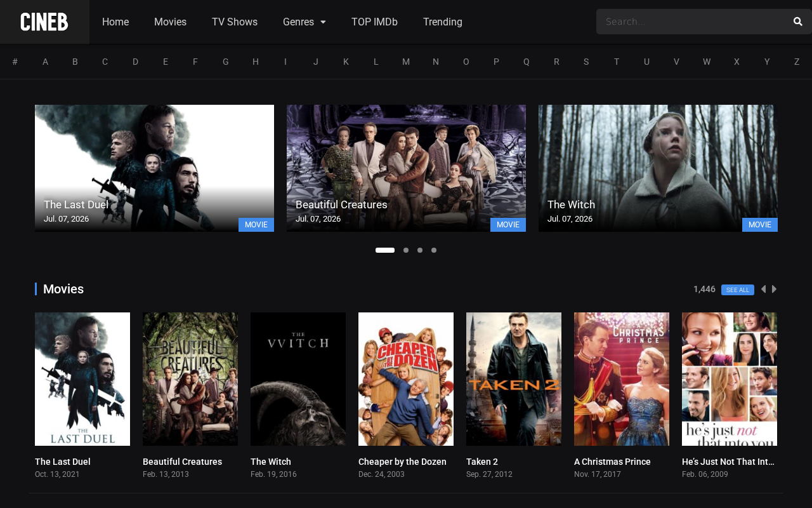The height and width of the screenshot is (508, 812).
Task: Open the Taken 2 poster
Action: (x=514, y=379)
